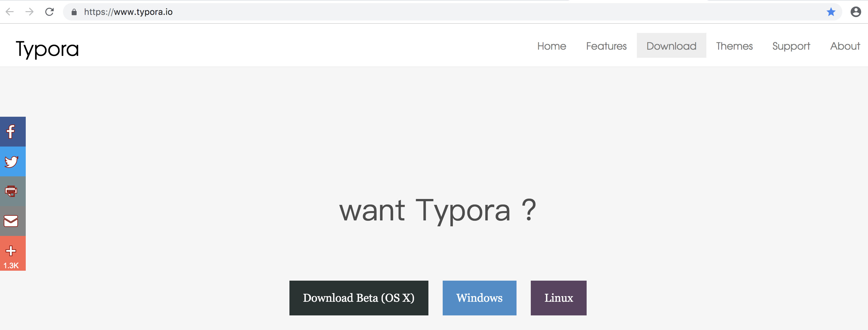Open the Support nav item
The image size is (868, 330).
tap(791, 46)
